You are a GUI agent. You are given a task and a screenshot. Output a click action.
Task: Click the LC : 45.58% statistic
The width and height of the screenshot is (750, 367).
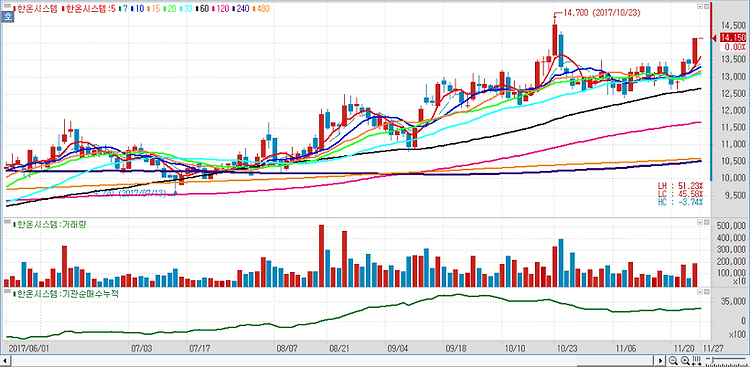click(680, 194)
